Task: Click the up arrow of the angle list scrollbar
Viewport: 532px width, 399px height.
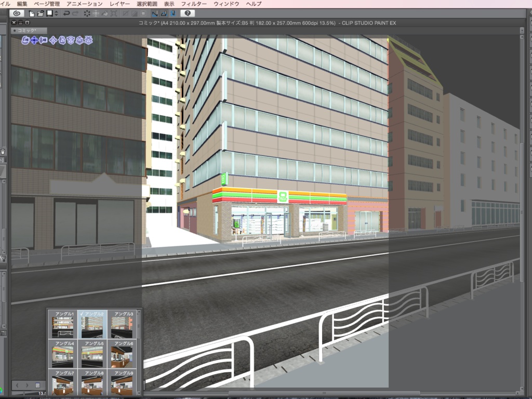Action: pos(139,312)
